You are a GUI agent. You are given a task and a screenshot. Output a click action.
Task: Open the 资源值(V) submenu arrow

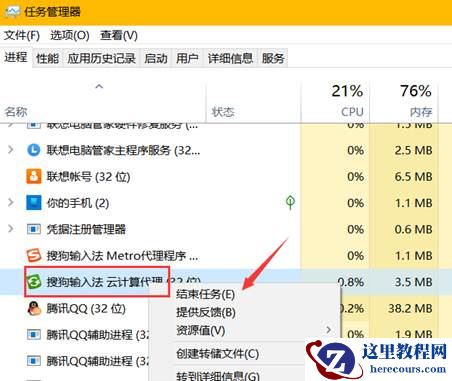[x=329, y=330]
